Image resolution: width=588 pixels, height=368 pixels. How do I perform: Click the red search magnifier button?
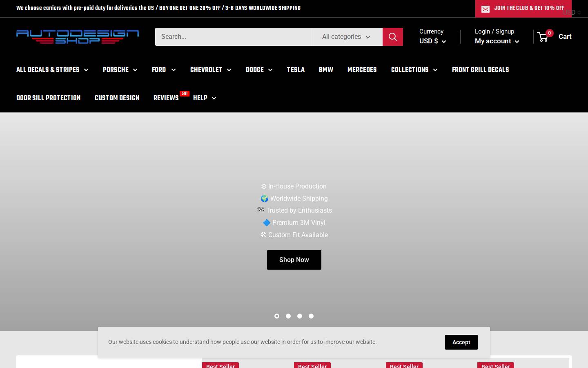pos(393,37)
